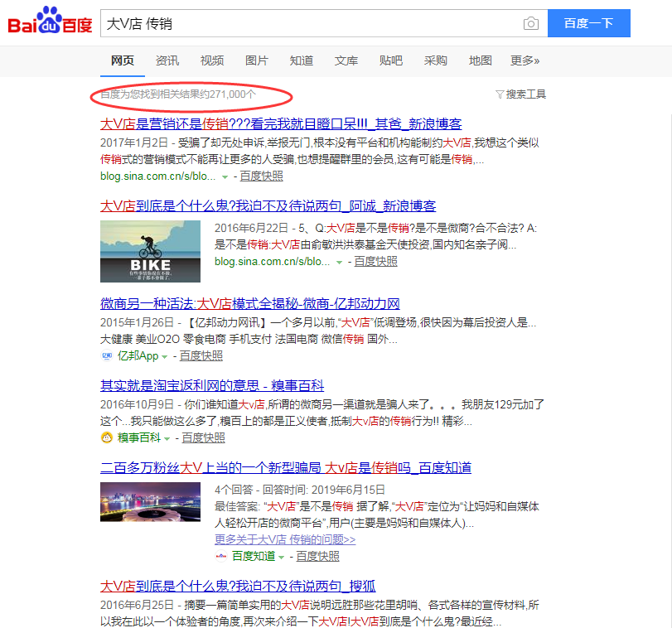Switch to the 视频 tab
672x628 pixels.
click(x=212, y=60)
